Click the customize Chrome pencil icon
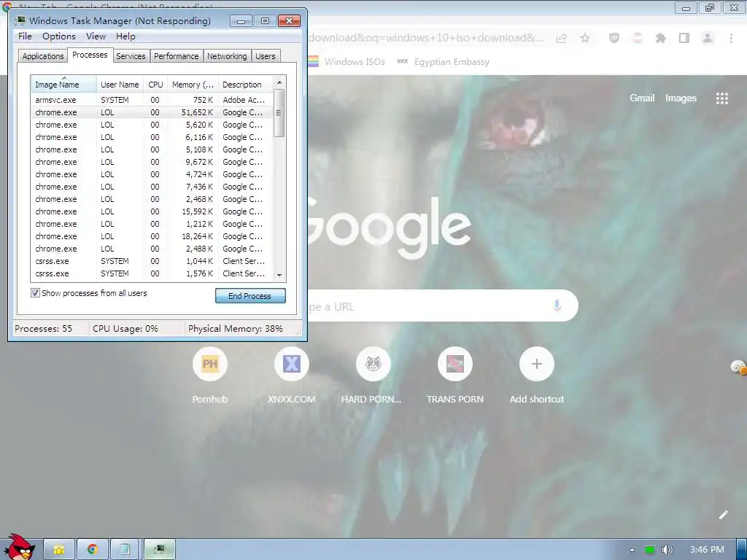 [x=724, y=514]
